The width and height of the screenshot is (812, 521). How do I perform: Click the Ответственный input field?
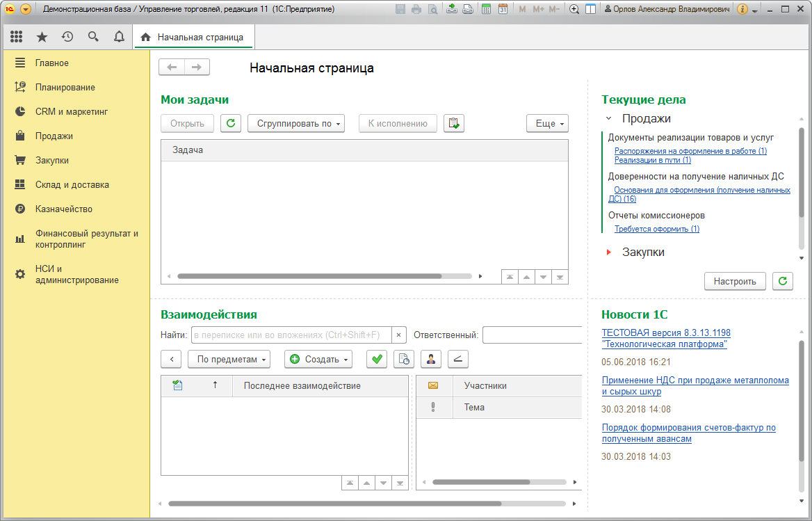(533, 335)
